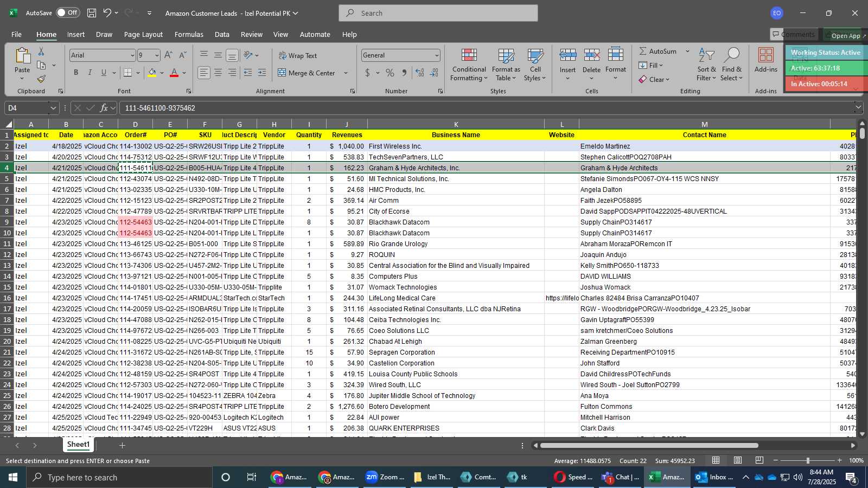This screenshot has width=868, height=488.
Task: Increase font size with larger A icon
Action: (168, 55)
